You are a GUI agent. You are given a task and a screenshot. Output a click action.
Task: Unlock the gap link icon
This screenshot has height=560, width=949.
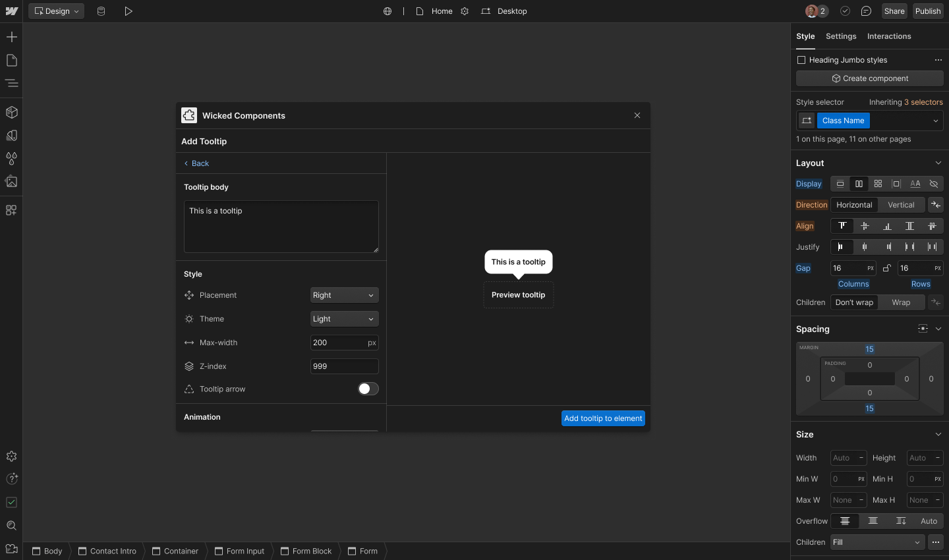pos(887,268)
